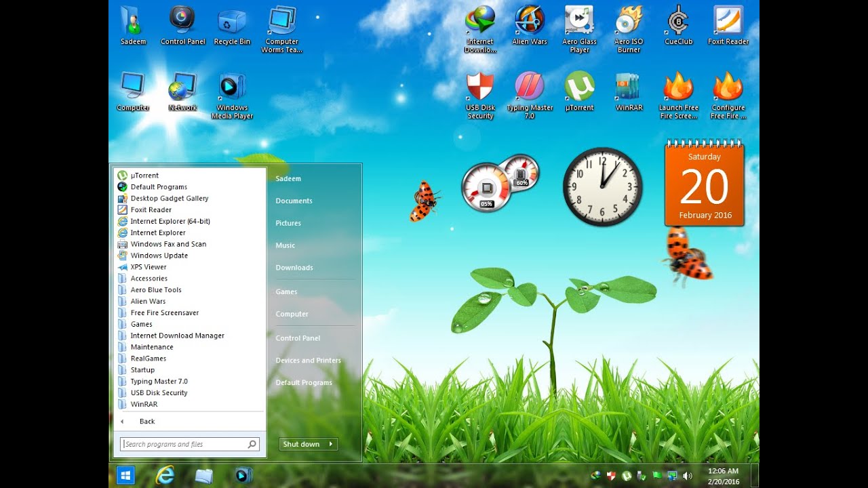868x488 pixels.
Task: Click the CPU meter gadget showing 05%
Action: (486, 187)
